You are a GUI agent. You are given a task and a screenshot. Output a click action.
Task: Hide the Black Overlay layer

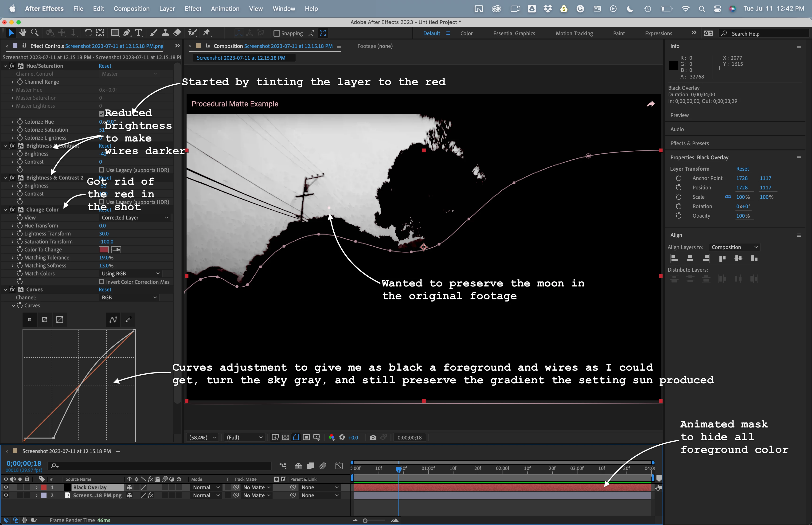[6, 487]
